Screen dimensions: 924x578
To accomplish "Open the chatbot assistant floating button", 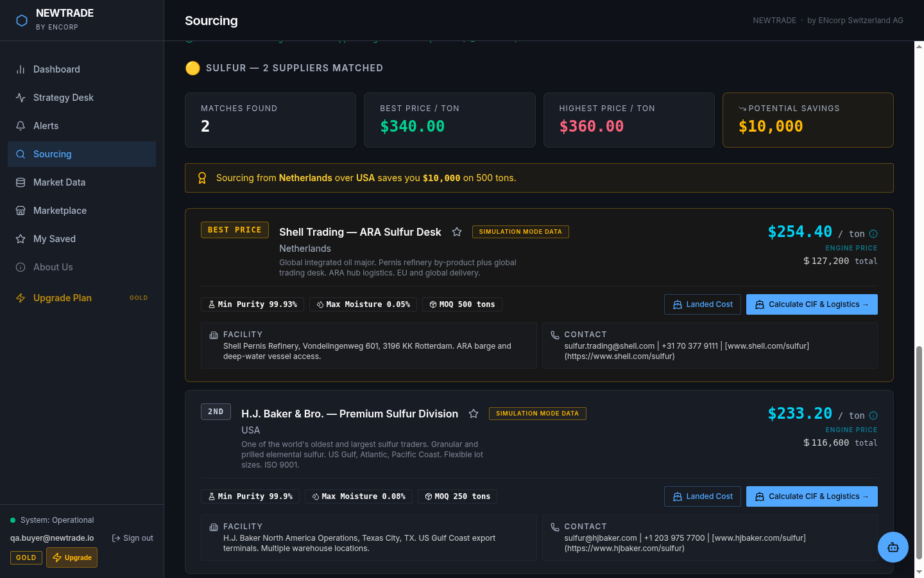I will [x=893, y=547].
